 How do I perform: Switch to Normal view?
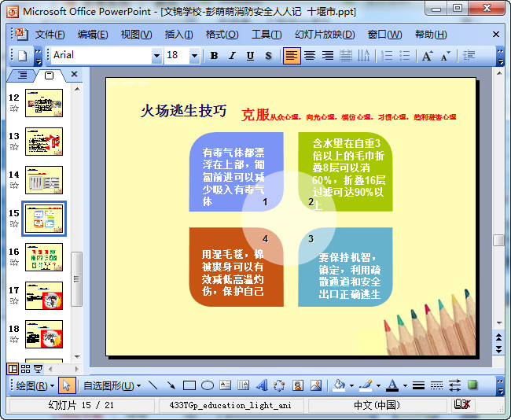tap(13, 369)
